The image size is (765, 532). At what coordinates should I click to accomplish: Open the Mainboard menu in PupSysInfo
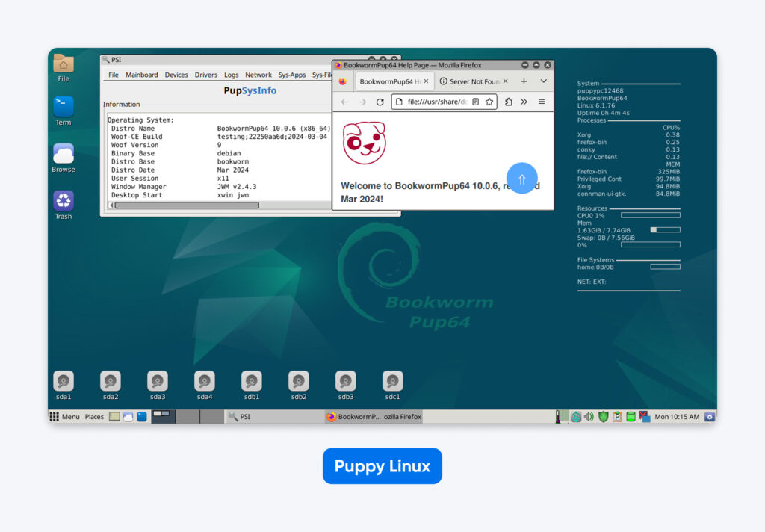pos(142,75)
